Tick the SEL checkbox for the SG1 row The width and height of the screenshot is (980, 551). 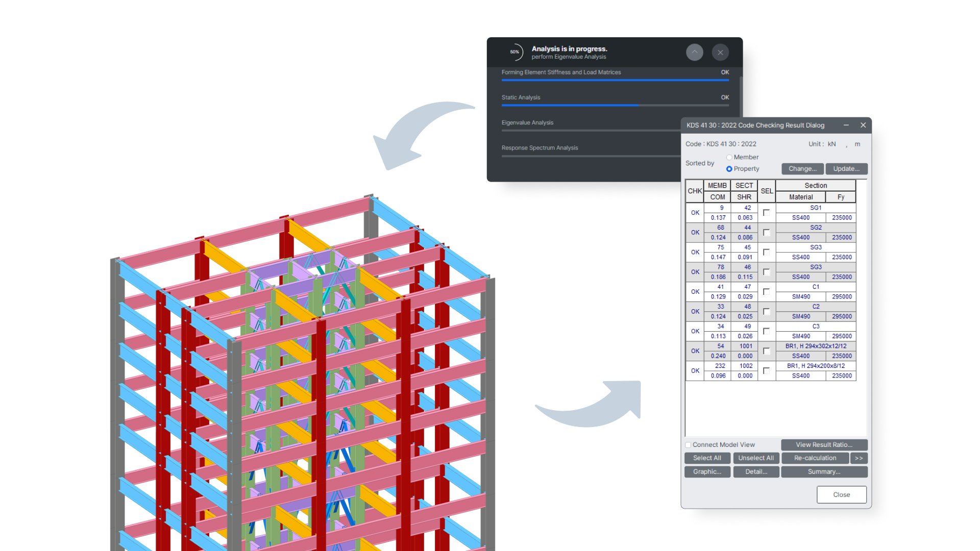pyautogui.click(x=766, y=213)
